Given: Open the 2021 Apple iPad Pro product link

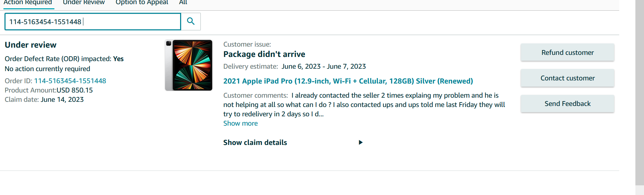Looking at the screenshot, I should [x=348, y=81].
